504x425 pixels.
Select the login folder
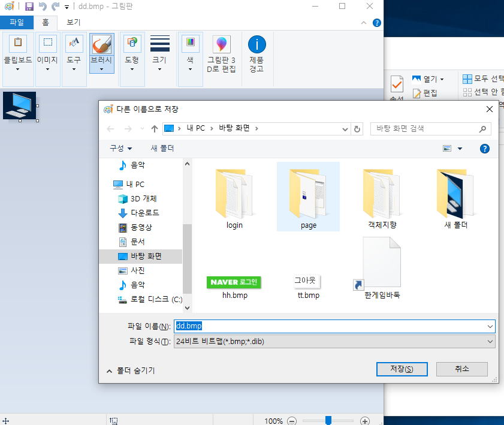(x=234, y=197)
